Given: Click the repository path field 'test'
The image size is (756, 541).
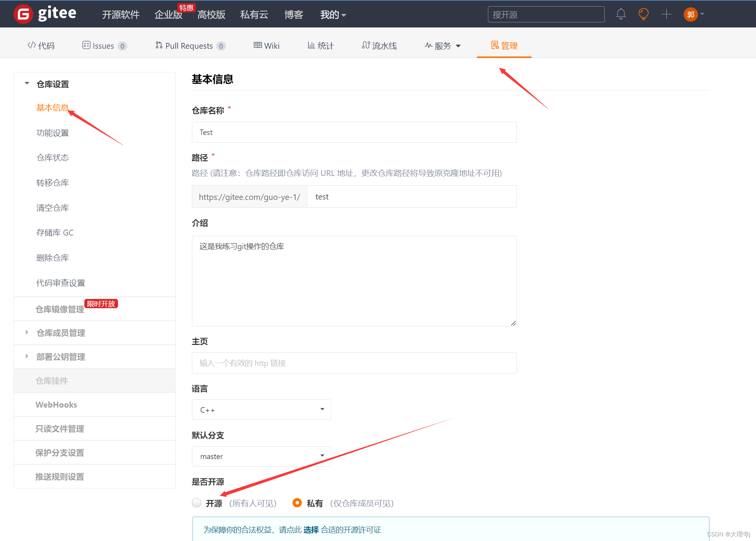Looking at the screenshot, I should (412, 196).
